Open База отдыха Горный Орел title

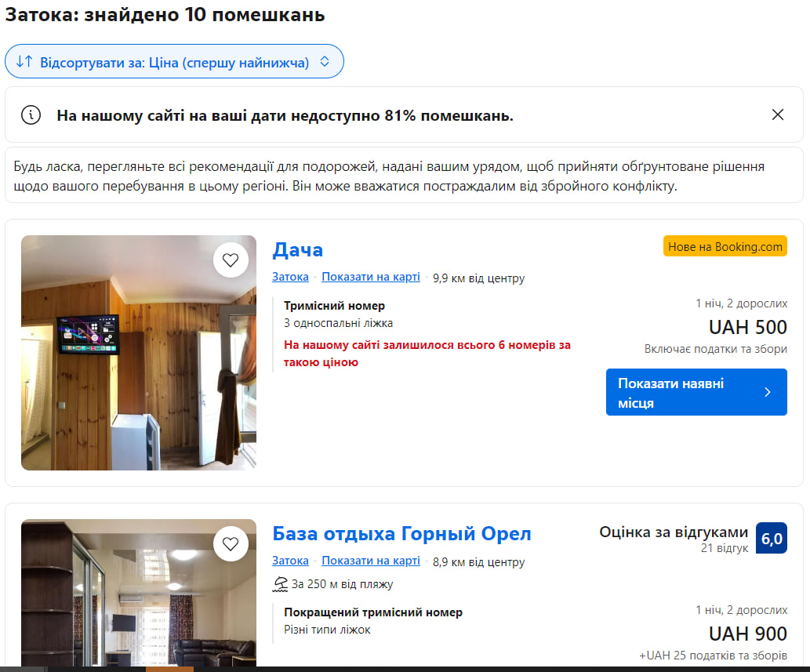click(401, 533)
